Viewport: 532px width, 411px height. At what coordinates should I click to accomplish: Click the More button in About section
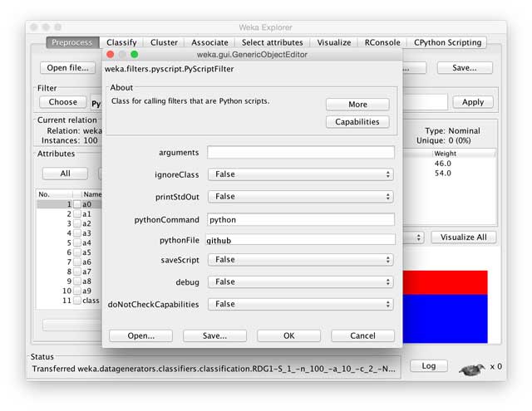357,105
